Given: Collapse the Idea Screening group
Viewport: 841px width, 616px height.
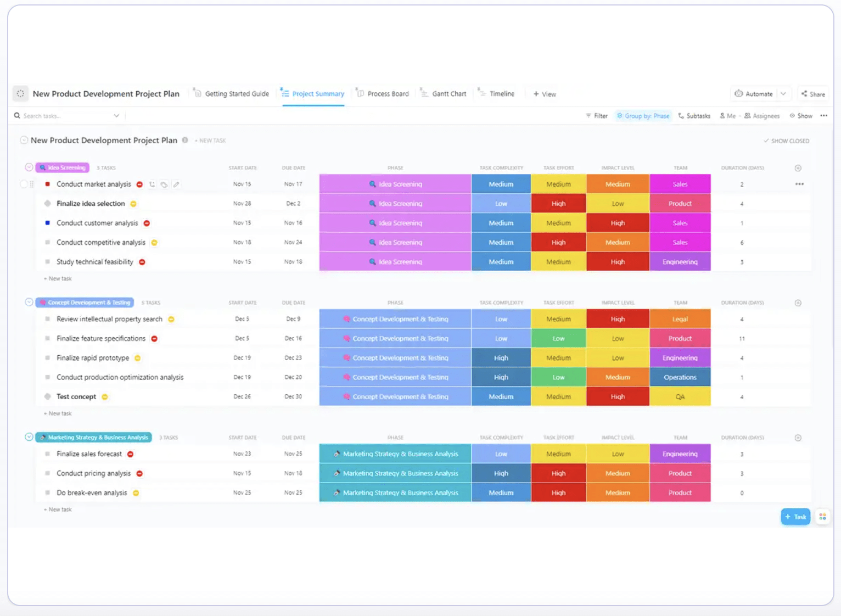Looking at the screenshot, I should 29,167.
